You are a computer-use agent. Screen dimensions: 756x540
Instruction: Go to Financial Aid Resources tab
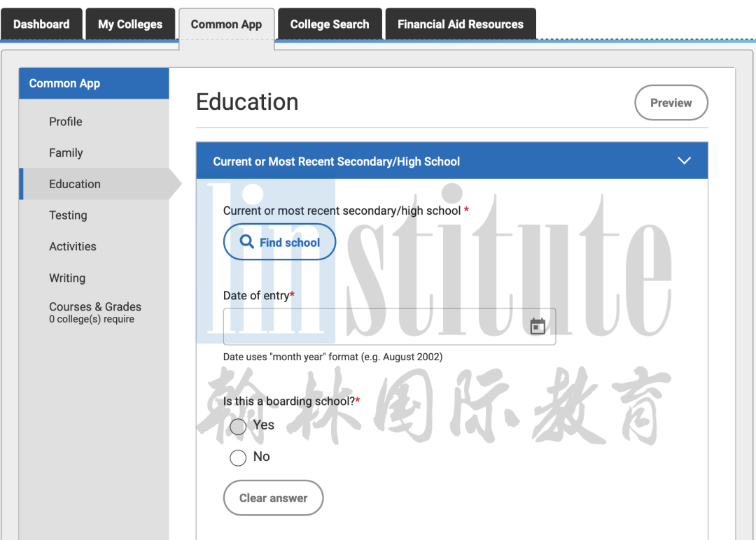461,24
